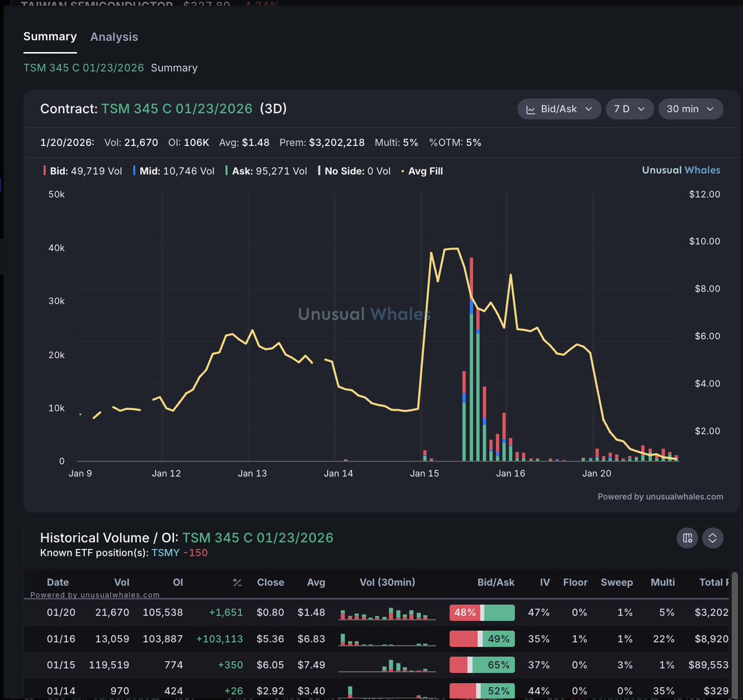The width and height of the screenshot is (743, 700).
Task: Click the Jan 20 x-axis label
Action: (596, 473)
